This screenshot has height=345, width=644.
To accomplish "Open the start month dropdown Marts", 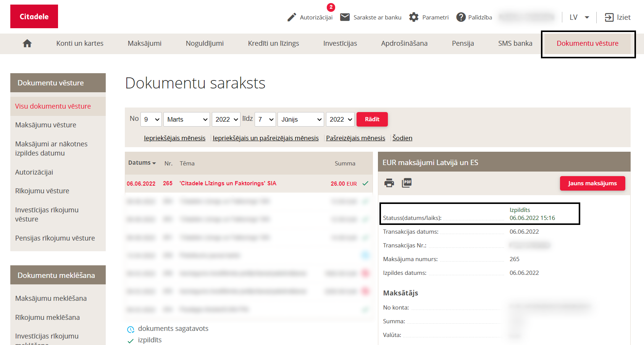I will click(187, 119).
